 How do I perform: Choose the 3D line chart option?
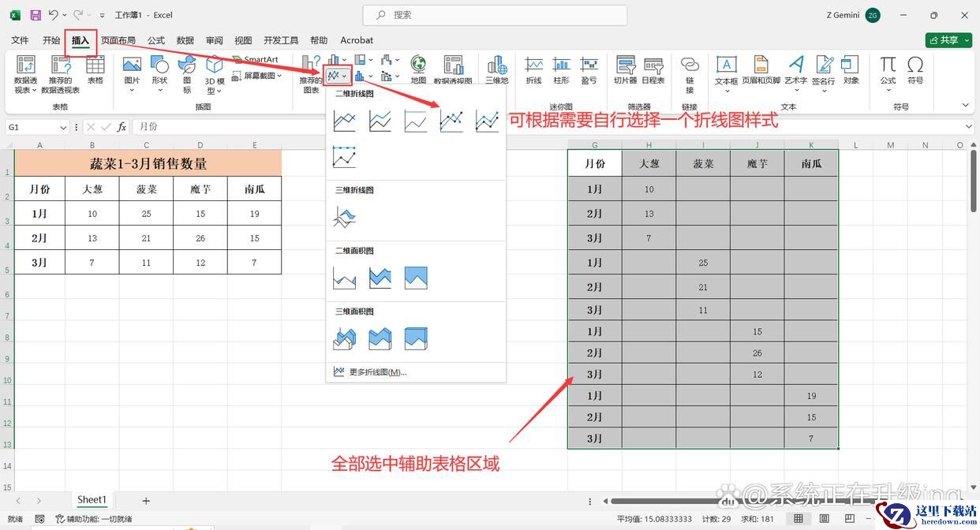click(x=345, y=217)
